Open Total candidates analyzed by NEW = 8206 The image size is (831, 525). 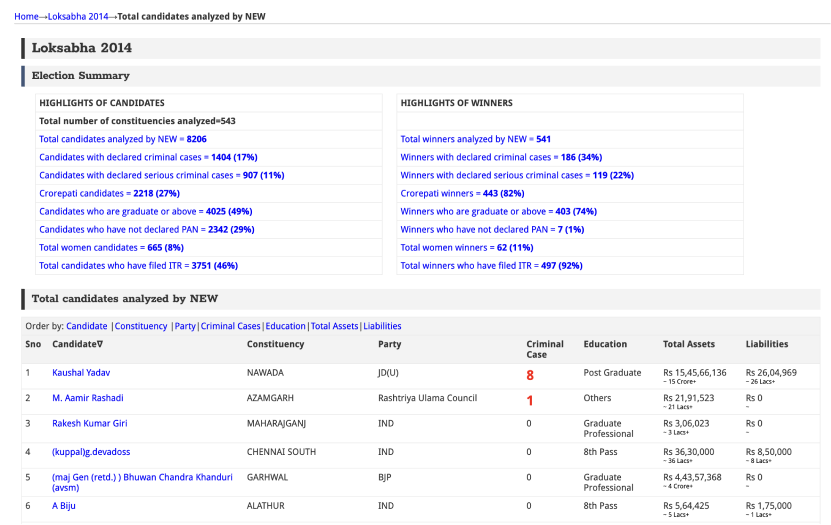pyautogui.click(x=122, y=139)
